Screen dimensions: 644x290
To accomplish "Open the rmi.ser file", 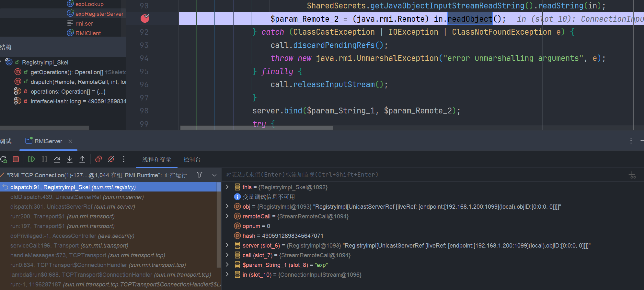I will point(84,23).
